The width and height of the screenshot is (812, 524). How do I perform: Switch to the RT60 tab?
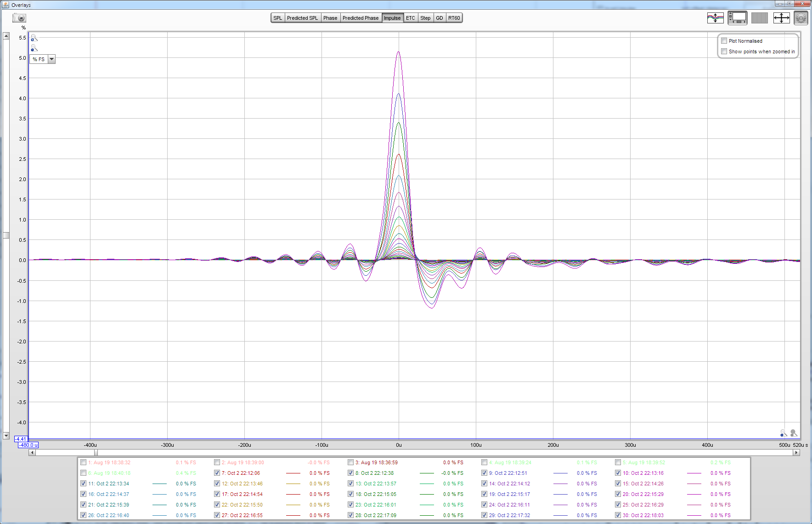[454, 18]
